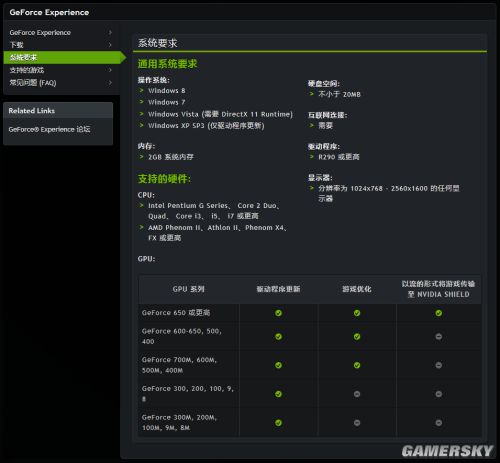Screen dimensions: 500x463
Task: Click the 驱动程序更新 column header
Action: [278, 289]
